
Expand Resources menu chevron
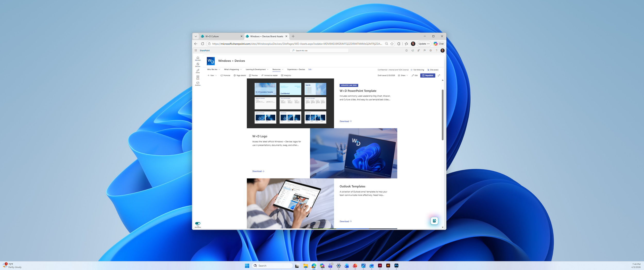click(x=283, y=70)
